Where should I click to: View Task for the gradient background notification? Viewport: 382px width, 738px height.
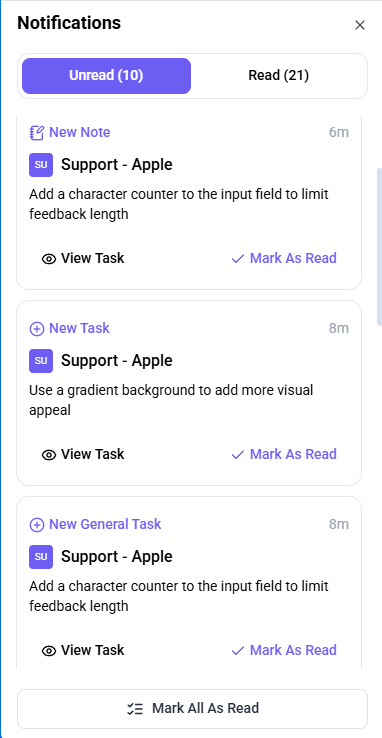click(x=83, y=454)
